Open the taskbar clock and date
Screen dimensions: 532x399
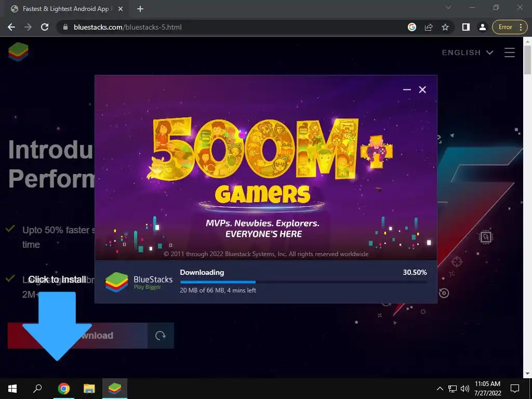coord(487,389)
